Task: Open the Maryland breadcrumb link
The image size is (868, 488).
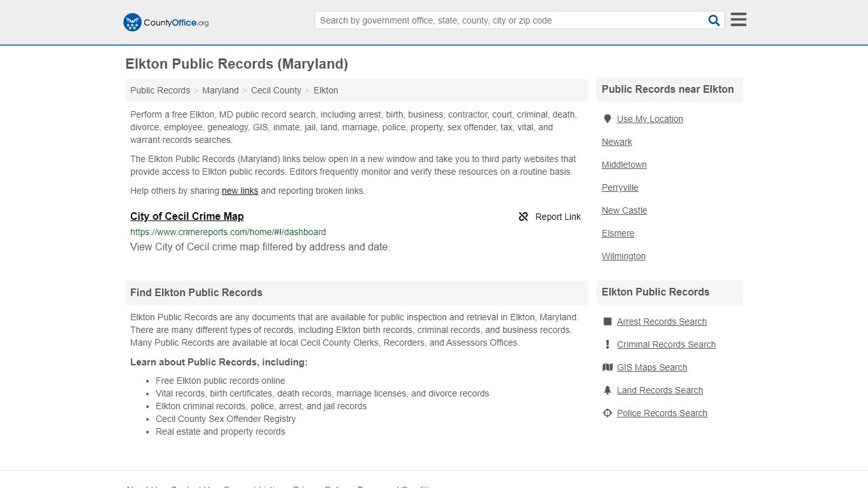Action: 220,90
